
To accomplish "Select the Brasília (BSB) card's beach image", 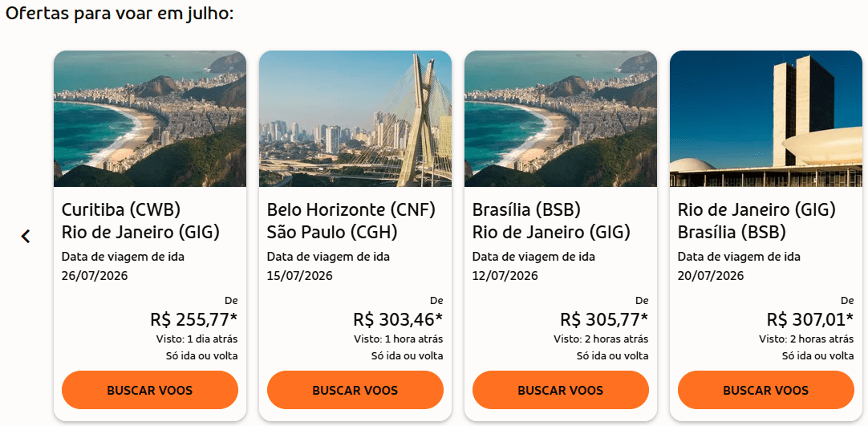I will click(x=561, y=119).
